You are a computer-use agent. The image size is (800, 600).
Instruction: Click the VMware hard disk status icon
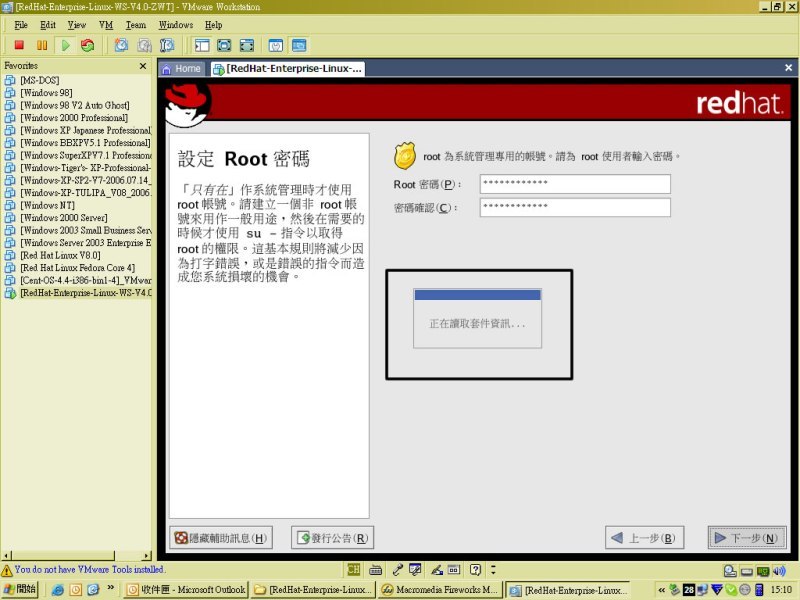click(730, 571)
